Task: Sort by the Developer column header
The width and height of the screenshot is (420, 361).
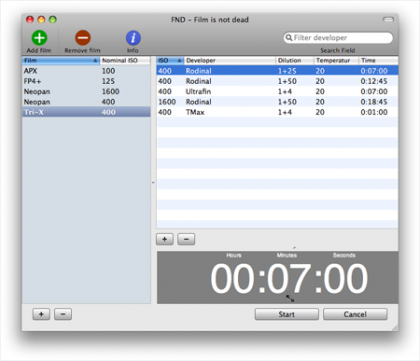Action: [230, 60]
